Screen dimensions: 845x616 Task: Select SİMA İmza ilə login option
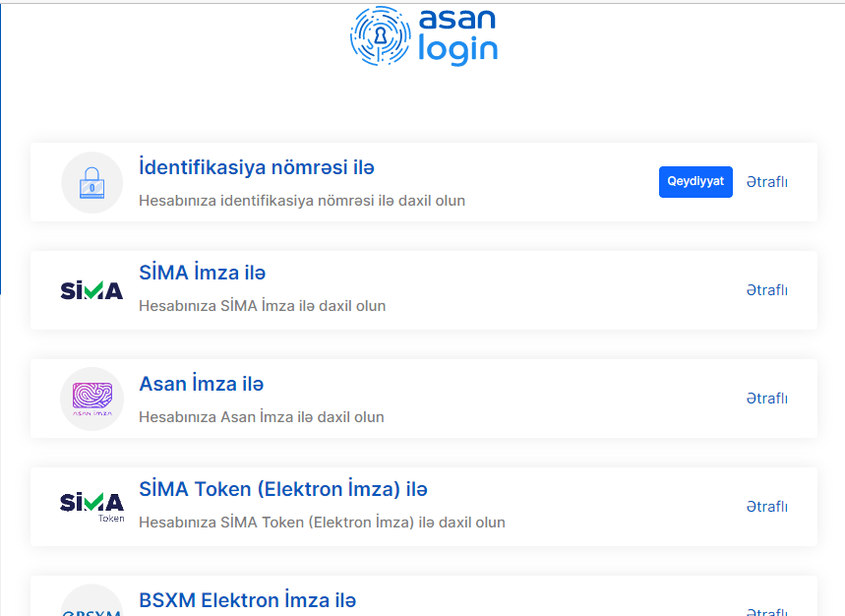tap(203, 273)
